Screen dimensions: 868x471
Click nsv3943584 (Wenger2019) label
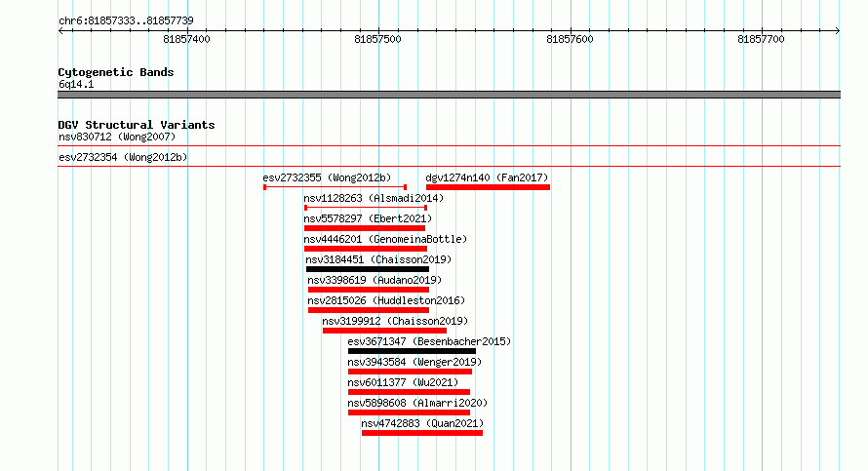(414, 362)
